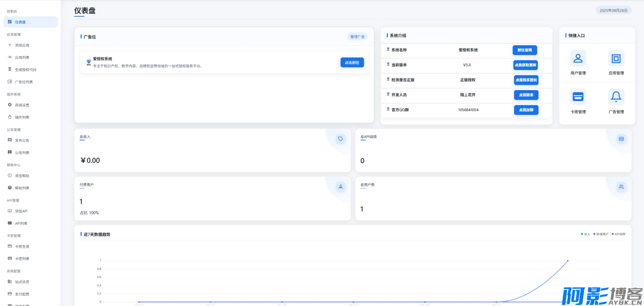This screenshot has height=306, width=644.
Task: Click the 总用户数 people icon
Action: (x=621, y=187)
